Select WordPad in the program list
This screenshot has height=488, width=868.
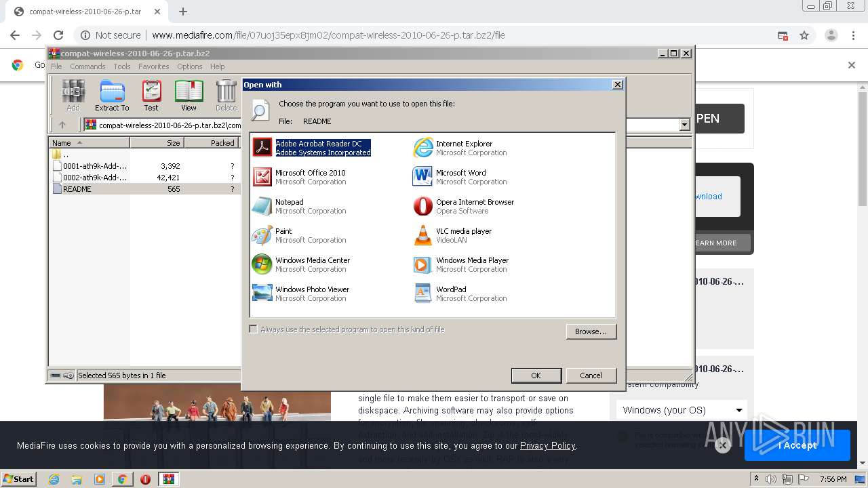[x=460, y=293]
